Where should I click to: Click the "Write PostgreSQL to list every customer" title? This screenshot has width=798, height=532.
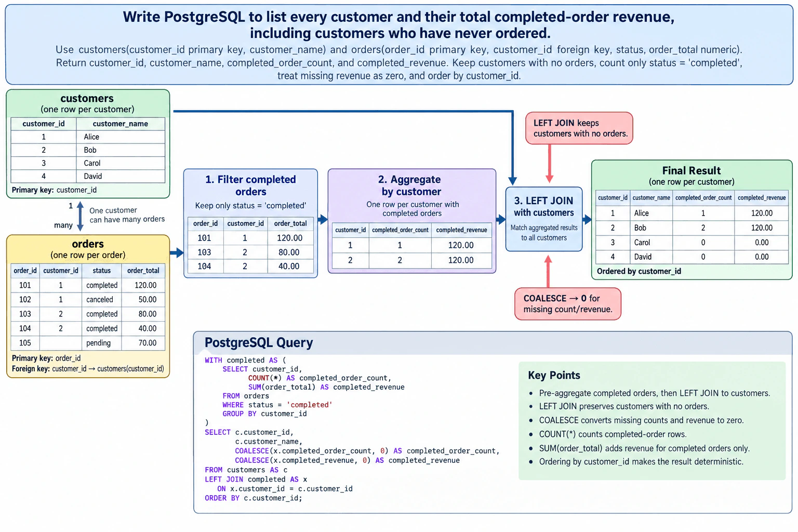(x=399, y=25)
